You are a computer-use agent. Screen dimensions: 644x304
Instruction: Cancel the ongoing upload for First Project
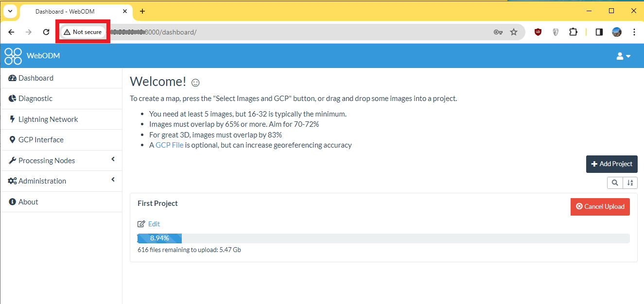click(600, 206)
